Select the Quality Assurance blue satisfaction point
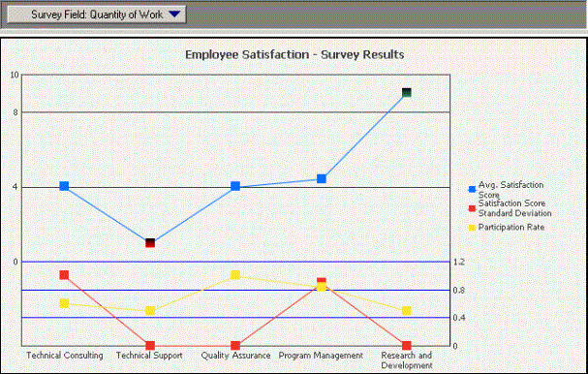Image resolution: width=588 pixels, height=374 pixels. (235, 186)
